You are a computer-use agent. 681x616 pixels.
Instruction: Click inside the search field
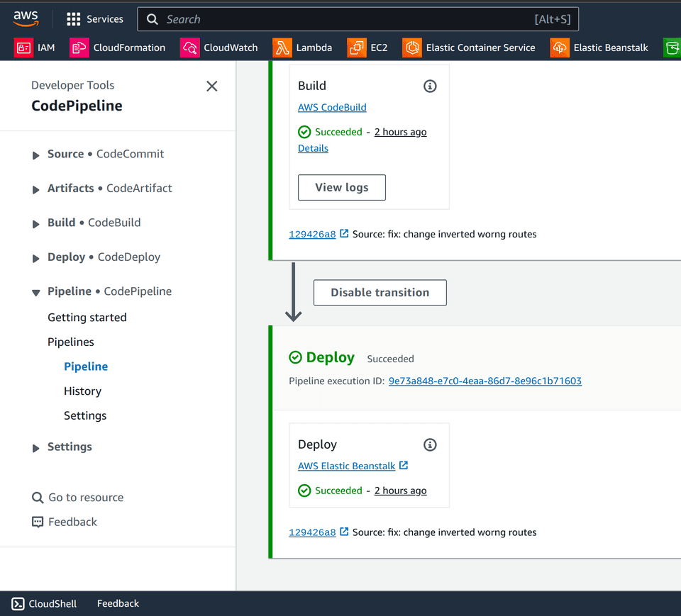coord(355,18)
